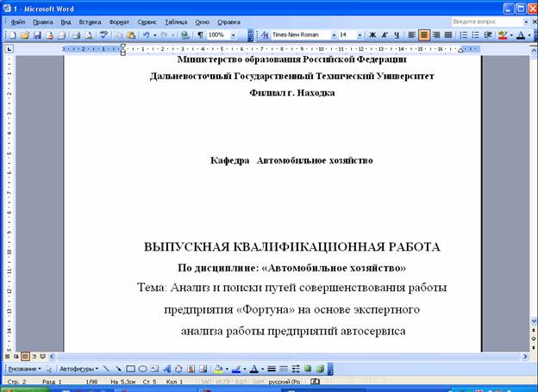Toggle center alignment button

point(424,35)
